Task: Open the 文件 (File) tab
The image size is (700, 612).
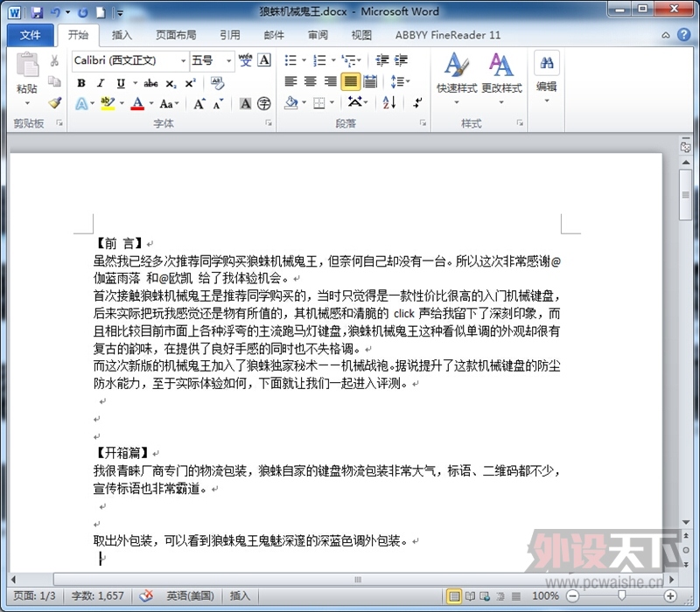Action: 31,35
